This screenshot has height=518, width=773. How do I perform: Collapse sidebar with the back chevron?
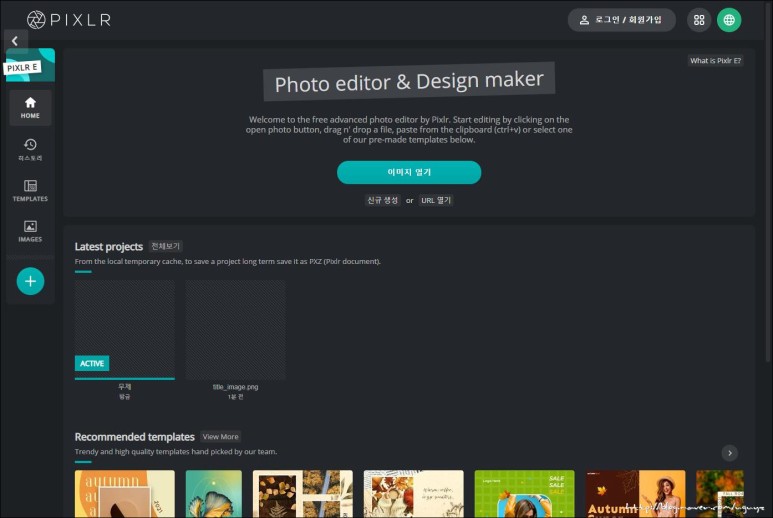pyautogui.click(x=15, y=40)
